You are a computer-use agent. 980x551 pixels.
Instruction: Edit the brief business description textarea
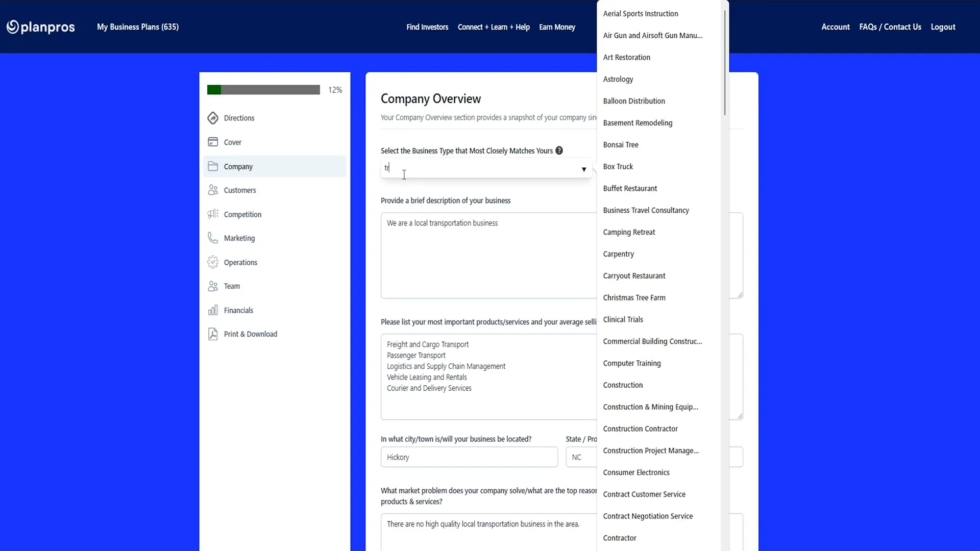[488, 255]
